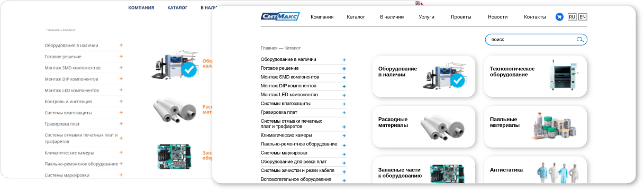Open Контакты menu item
644x191 pixels.
[x=535, y=17]
